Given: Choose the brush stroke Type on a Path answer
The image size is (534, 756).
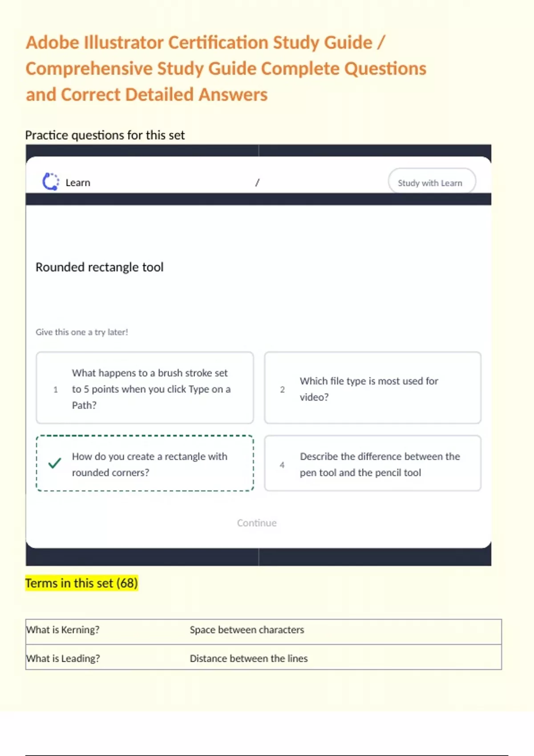Looking at the screenshot, I should pyautogui.click(x=151, y=389).
